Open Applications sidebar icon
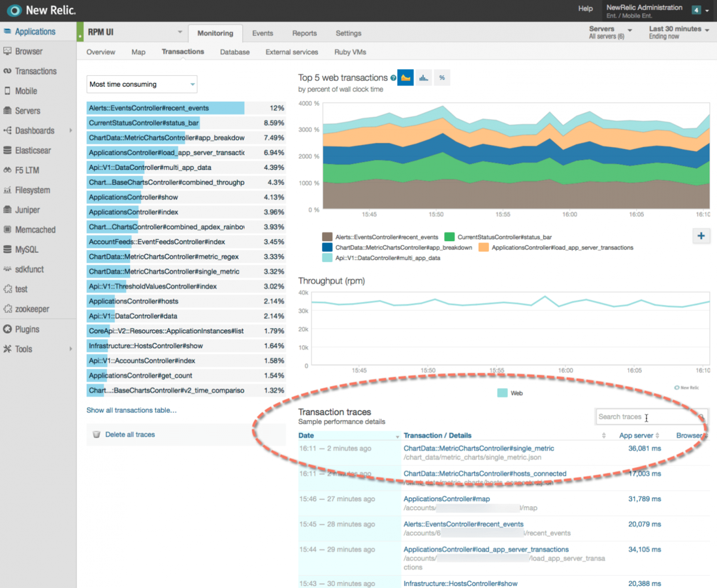Viewport: 717px width, 588px height. click(x=7, y=31)
